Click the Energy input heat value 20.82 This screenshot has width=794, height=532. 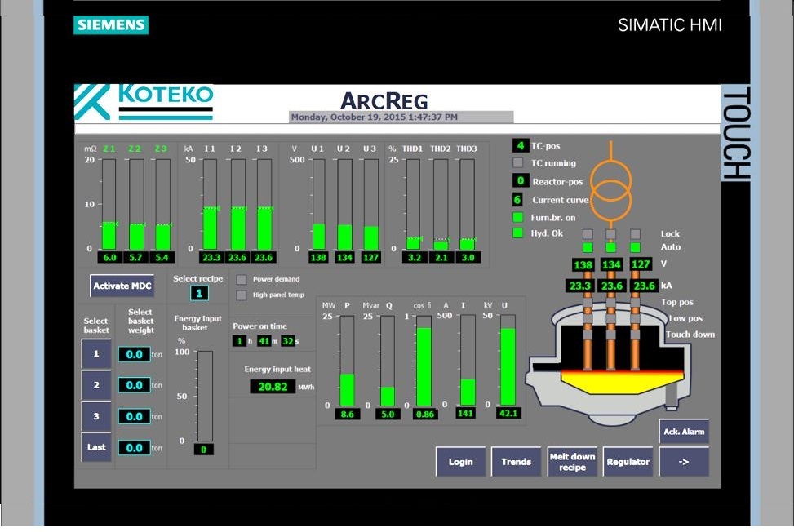(273, 387)
